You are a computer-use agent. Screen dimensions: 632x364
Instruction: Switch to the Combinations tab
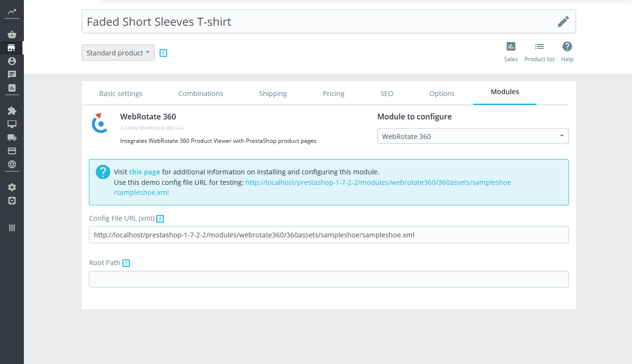coord(201,94)
